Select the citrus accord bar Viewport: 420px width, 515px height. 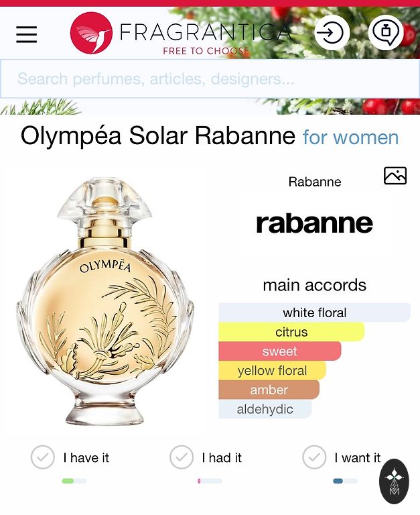(291, 332)
